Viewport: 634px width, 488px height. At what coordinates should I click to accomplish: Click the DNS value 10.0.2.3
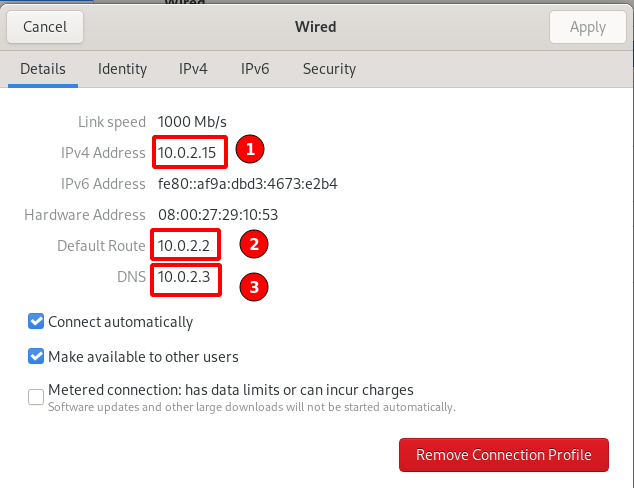tap(183, 277)
